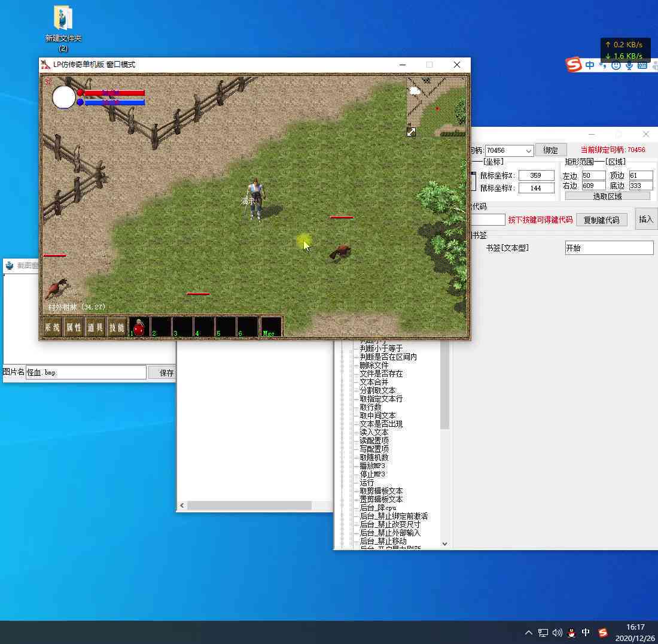Click the Sogou input method logo

pyautogui.click(x=574, y=64)
